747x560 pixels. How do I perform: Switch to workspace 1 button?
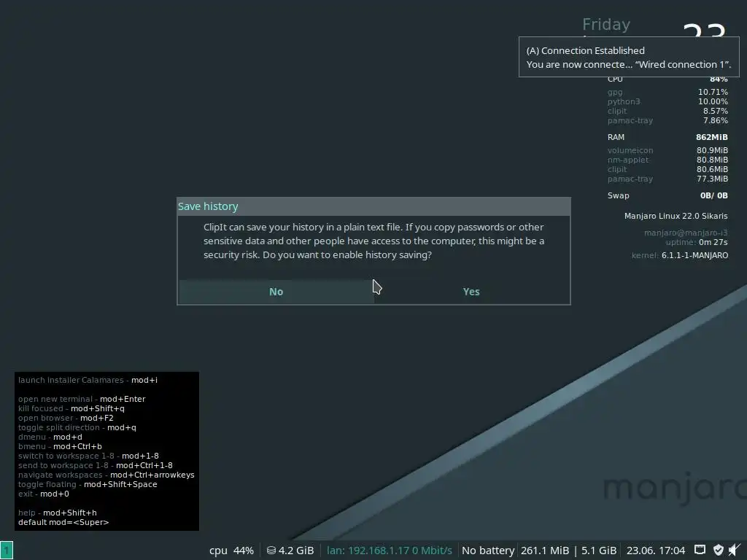click(x=7, y=551)
